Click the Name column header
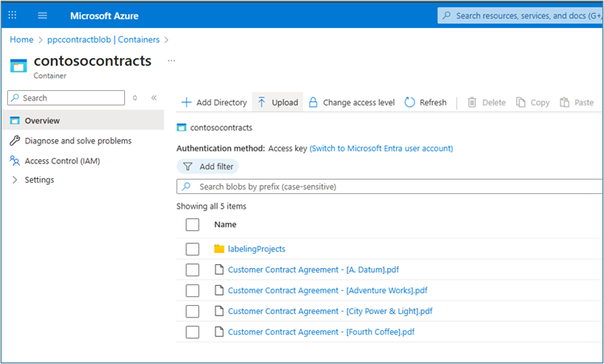The height and width of the screenshot is (364, 604). pyautogui.click(x=225, y=225)
